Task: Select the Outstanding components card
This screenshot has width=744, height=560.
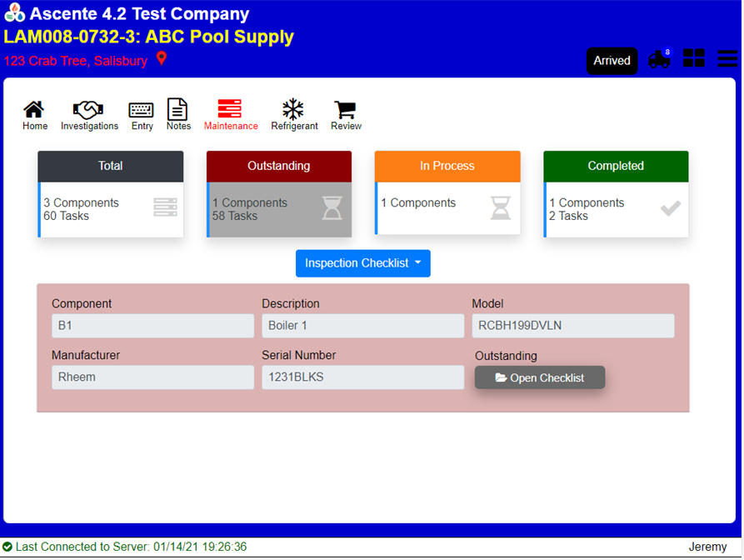Action: (x=279, y=194)
